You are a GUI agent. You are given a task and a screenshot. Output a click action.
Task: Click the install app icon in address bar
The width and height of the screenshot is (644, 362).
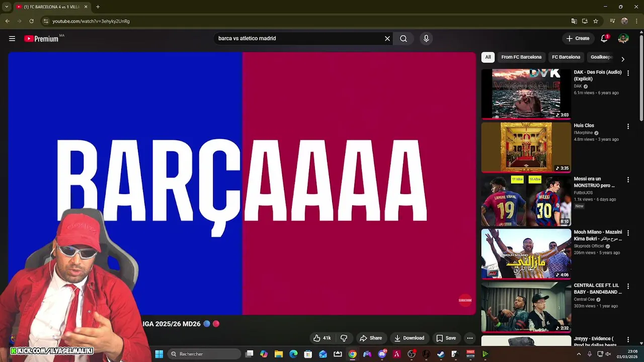[585, 21]
